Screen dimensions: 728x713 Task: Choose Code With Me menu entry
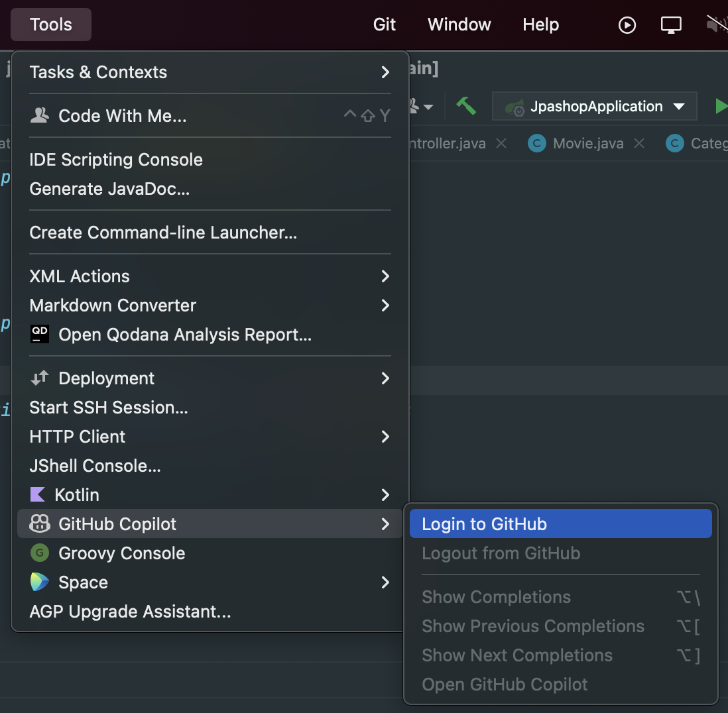210,115
